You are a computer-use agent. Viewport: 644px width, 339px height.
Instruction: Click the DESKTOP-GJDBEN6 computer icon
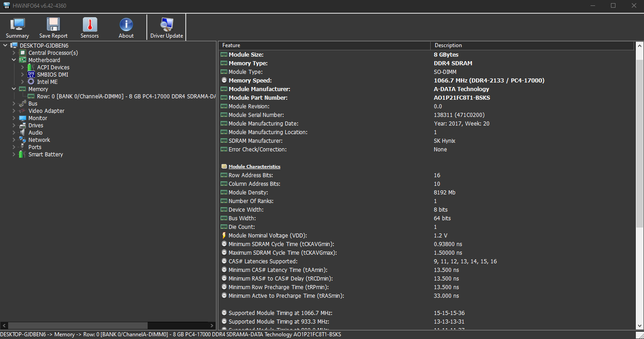pyautogui.click(x=14, y=45)
